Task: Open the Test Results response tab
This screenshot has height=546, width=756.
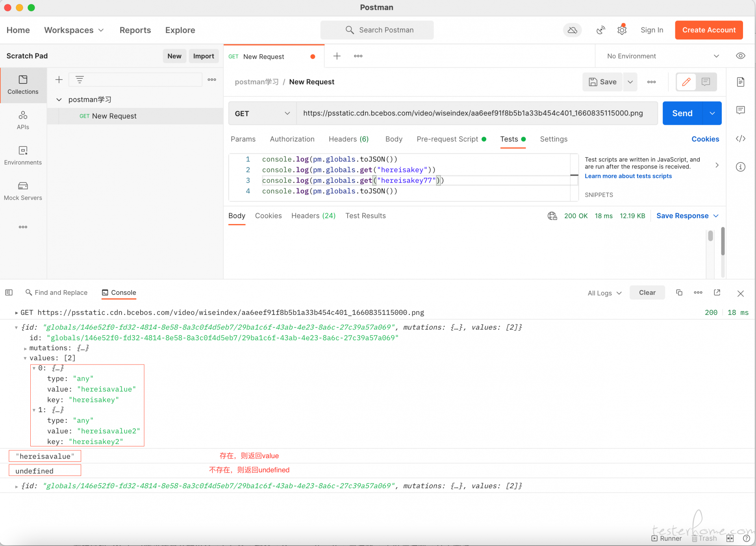Action: point(365,216)
